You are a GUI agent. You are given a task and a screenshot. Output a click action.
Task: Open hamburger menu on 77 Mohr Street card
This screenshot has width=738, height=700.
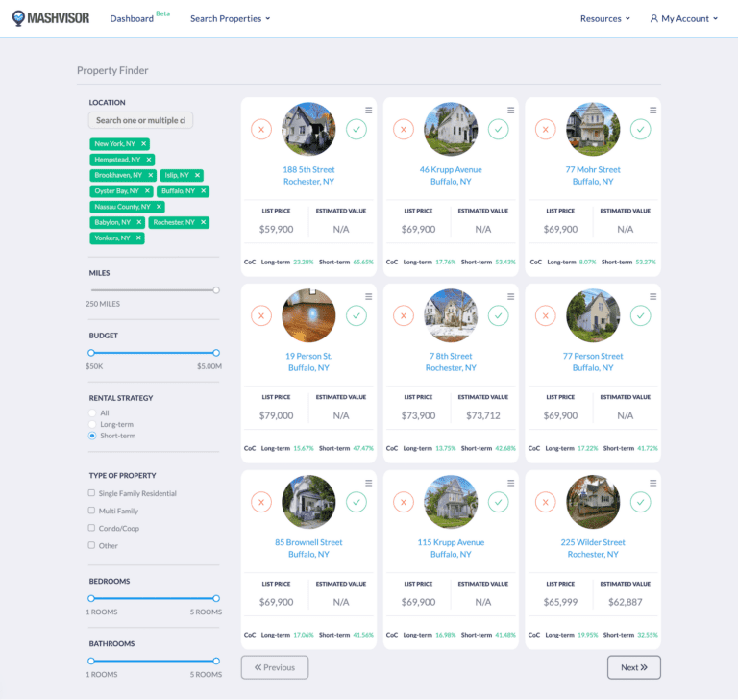pos(653,111)
